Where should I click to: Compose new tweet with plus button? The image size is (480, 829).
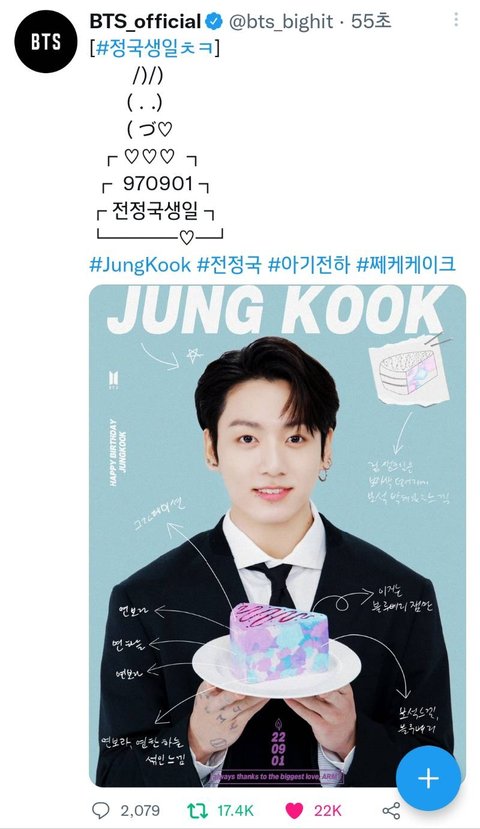coord(428,778)
